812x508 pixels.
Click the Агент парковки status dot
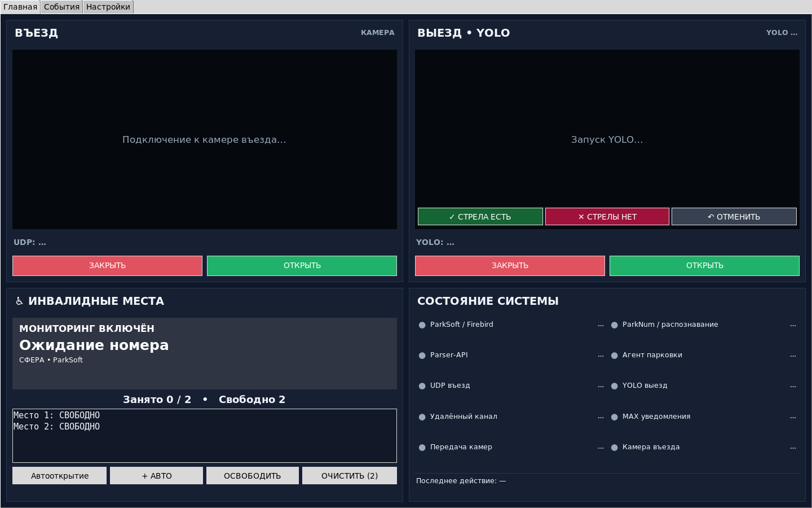615,356
